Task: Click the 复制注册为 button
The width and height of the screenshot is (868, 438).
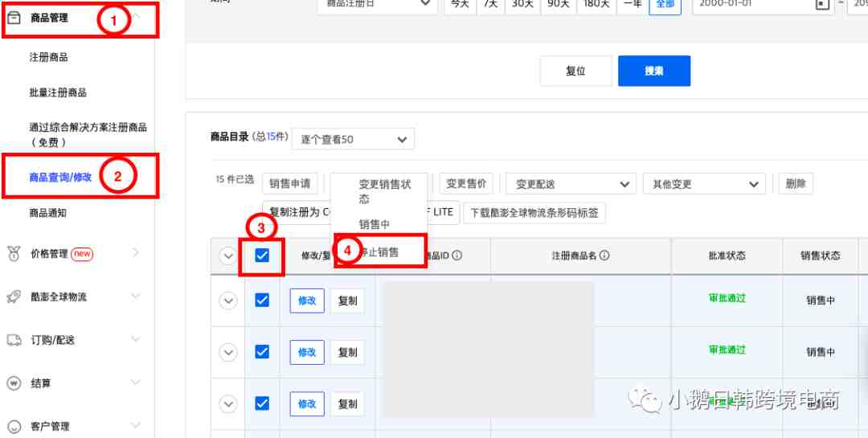Action: coord(297,213)
